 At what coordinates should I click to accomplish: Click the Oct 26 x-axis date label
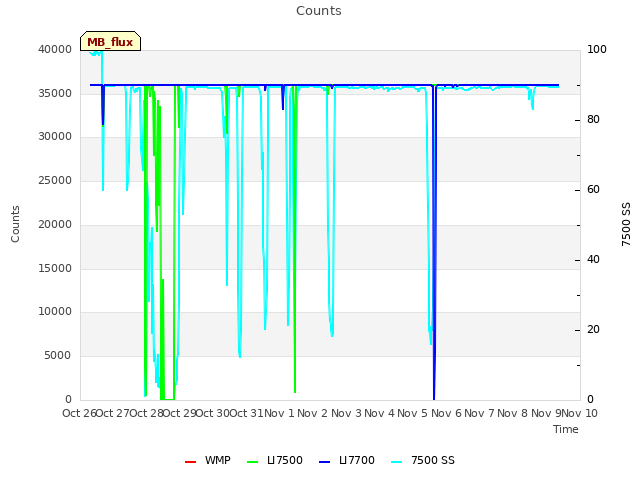(x=79, y=413)
